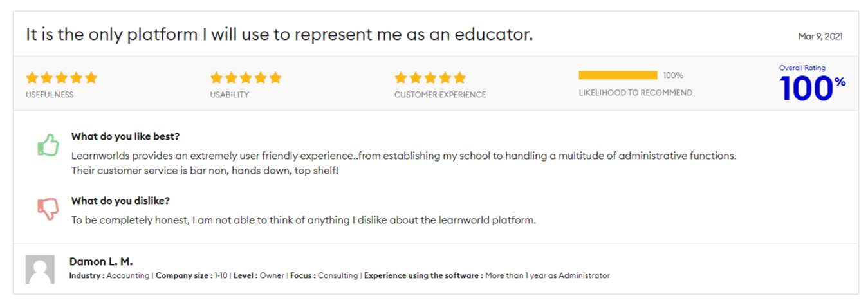
Task: Click the Usability five-star rating
Action: click(246, 78)
